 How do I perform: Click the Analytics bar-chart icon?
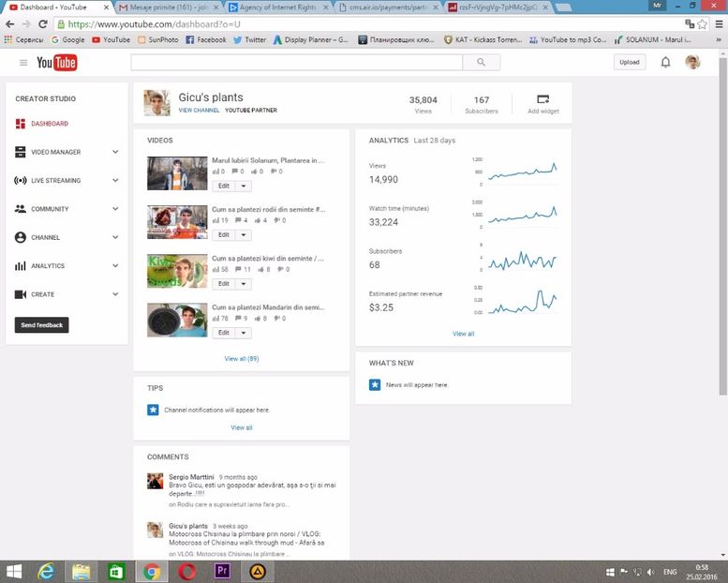[21, 265]
